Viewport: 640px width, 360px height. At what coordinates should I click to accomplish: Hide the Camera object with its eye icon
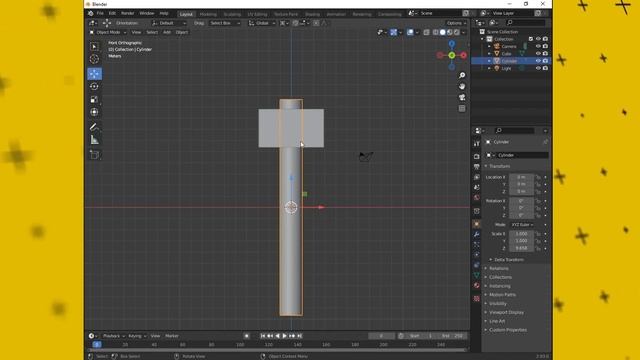(538, 46)
